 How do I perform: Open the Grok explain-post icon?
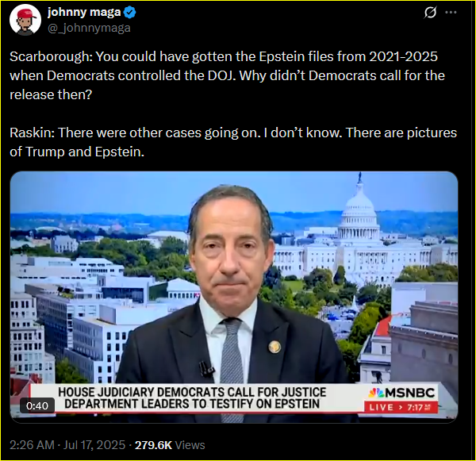pos(430,13)
